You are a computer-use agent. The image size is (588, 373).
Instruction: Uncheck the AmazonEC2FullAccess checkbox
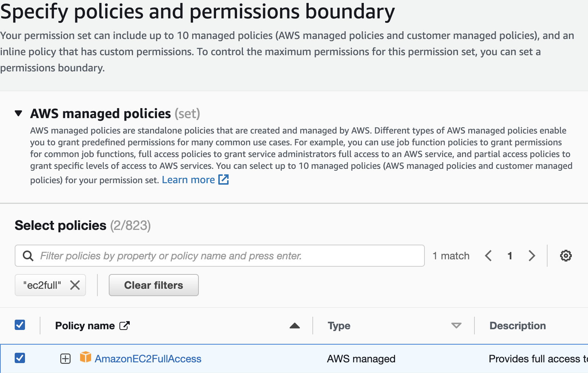tap(20, 358)
